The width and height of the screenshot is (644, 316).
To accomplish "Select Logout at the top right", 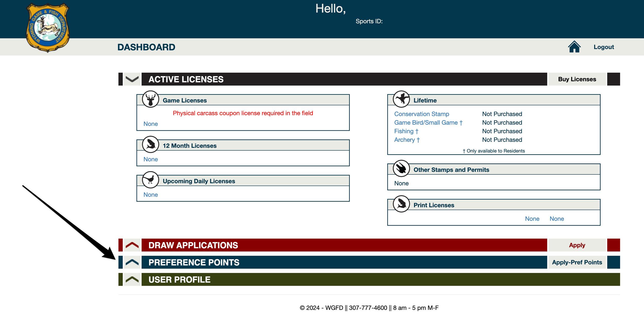I will [x=604, y=47].
